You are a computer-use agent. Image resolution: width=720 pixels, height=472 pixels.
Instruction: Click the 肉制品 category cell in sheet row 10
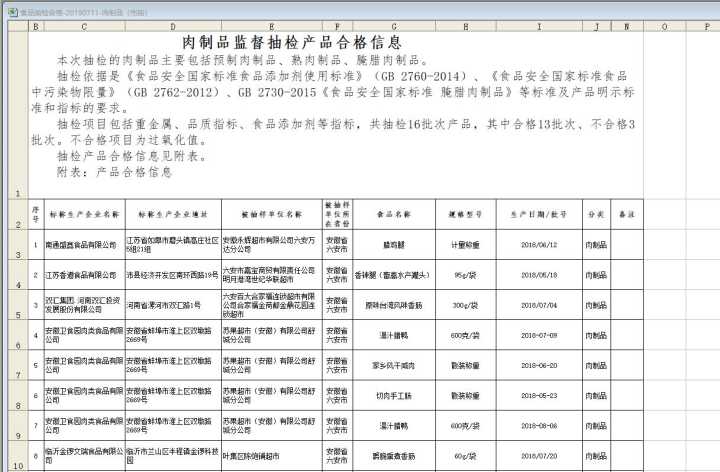point(596,456)
